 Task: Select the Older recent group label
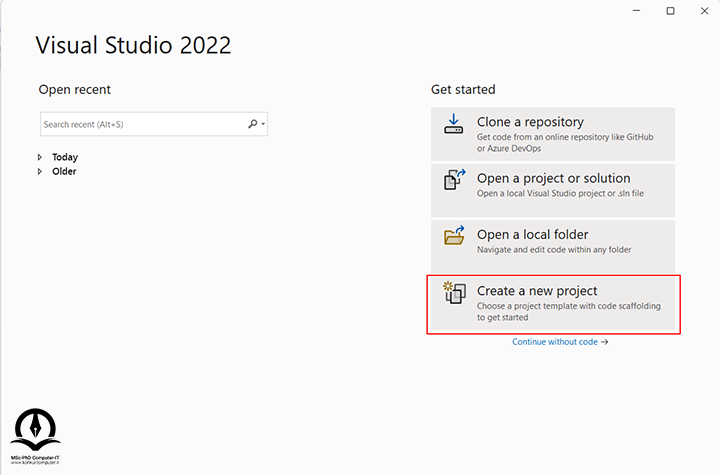[x=64, y=171]
